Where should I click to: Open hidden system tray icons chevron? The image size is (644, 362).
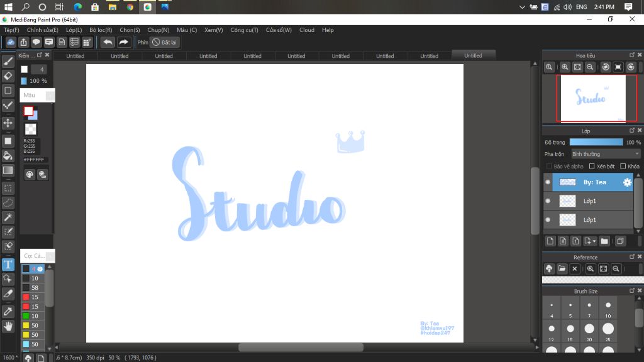click(522, 7)
